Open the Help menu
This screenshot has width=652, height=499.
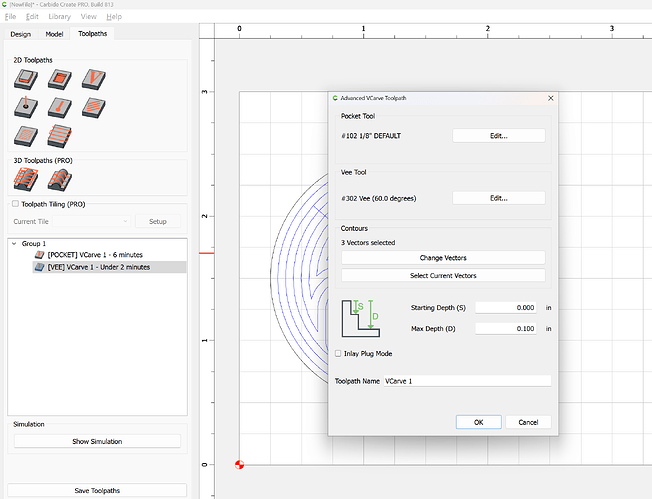coord(114,17)
